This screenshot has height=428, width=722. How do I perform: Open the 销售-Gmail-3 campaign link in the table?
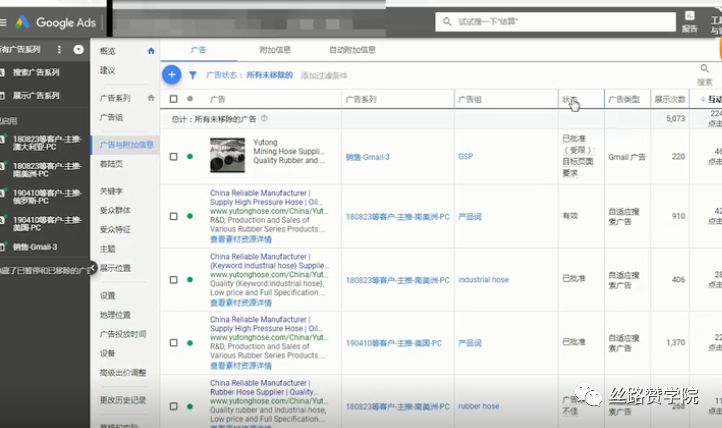(367, 157)
